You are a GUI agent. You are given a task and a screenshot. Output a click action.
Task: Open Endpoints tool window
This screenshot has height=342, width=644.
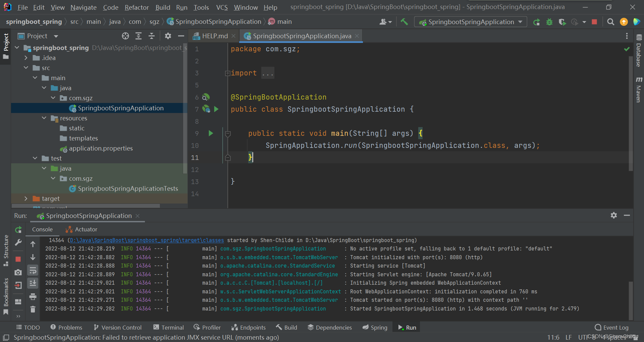point(249,328)
